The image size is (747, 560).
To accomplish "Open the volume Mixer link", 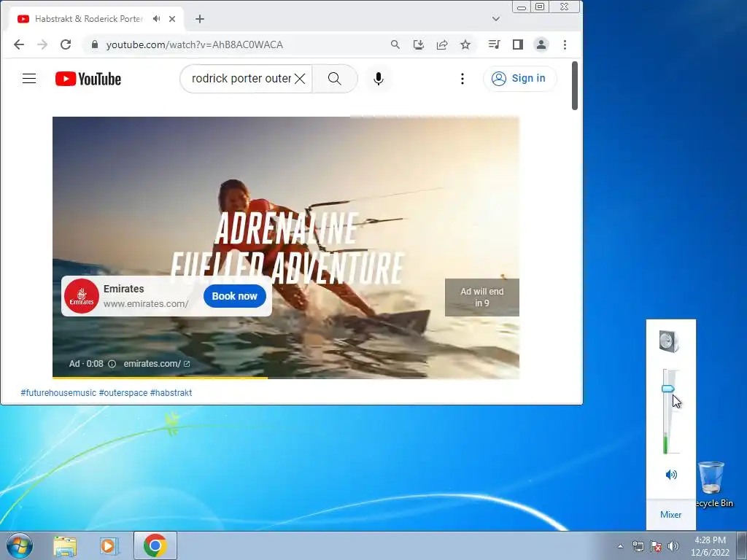I will tap(671, 515).
